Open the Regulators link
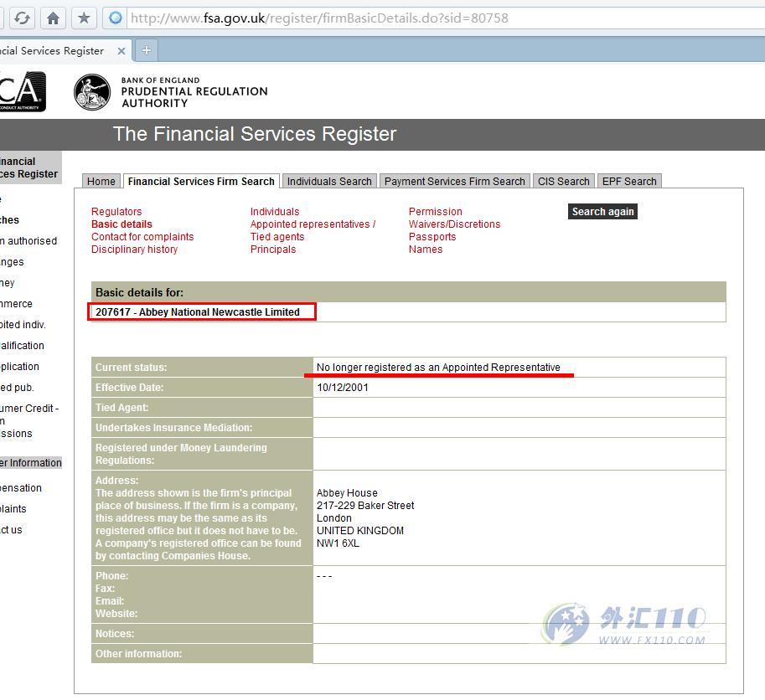The image size is (765, 700). click(x=116, y=212)
